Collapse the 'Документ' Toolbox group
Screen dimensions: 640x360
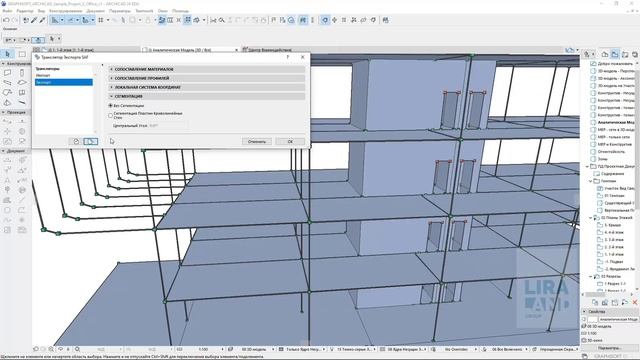click(3, 151)
